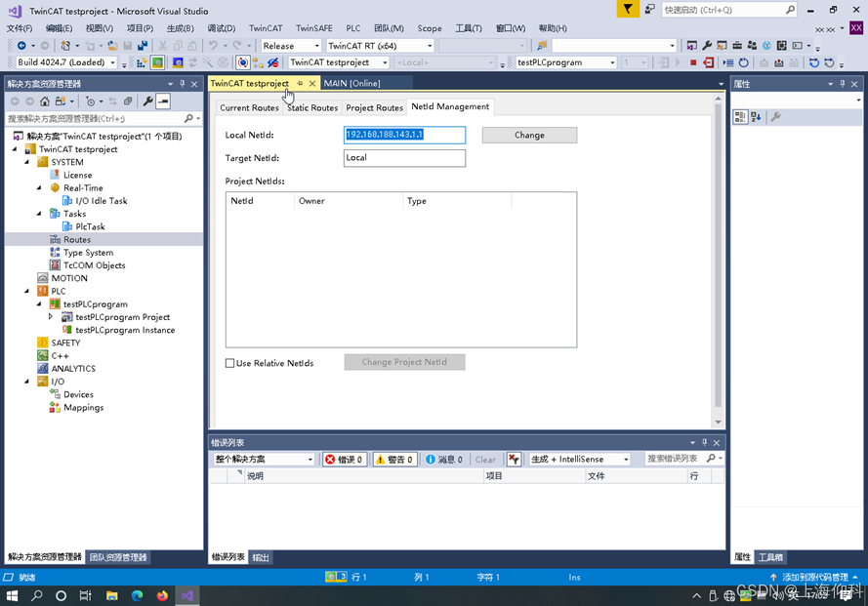Click the Step Over lines icon
Screen dimensions: 868x606
(728, 62)
